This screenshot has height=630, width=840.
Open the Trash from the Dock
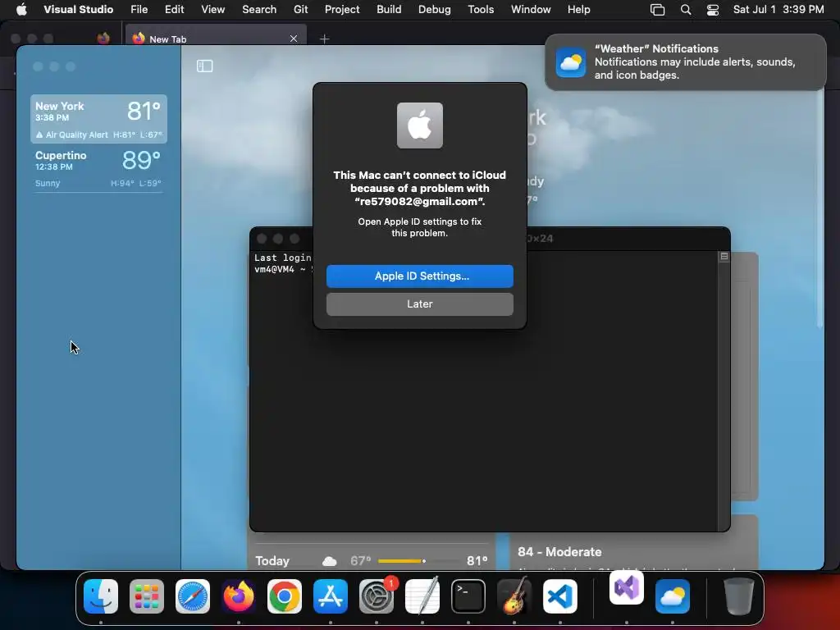pyautogui.click(x=739, y=596)
